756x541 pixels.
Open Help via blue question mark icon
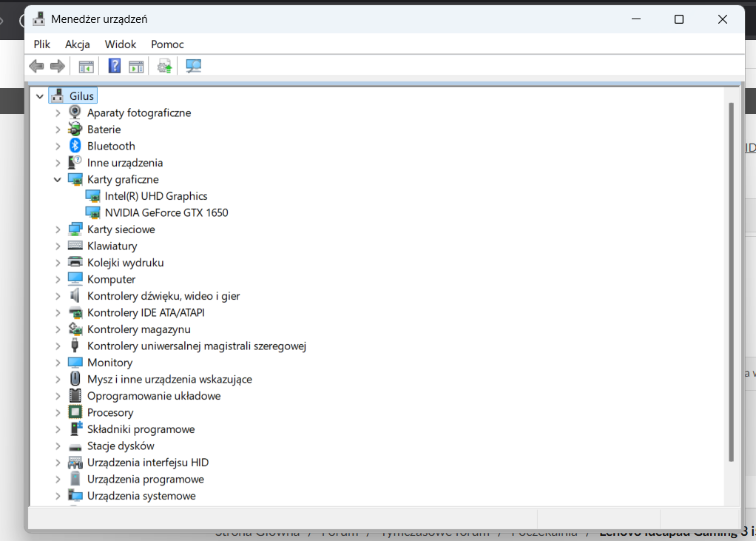[114, 66]
